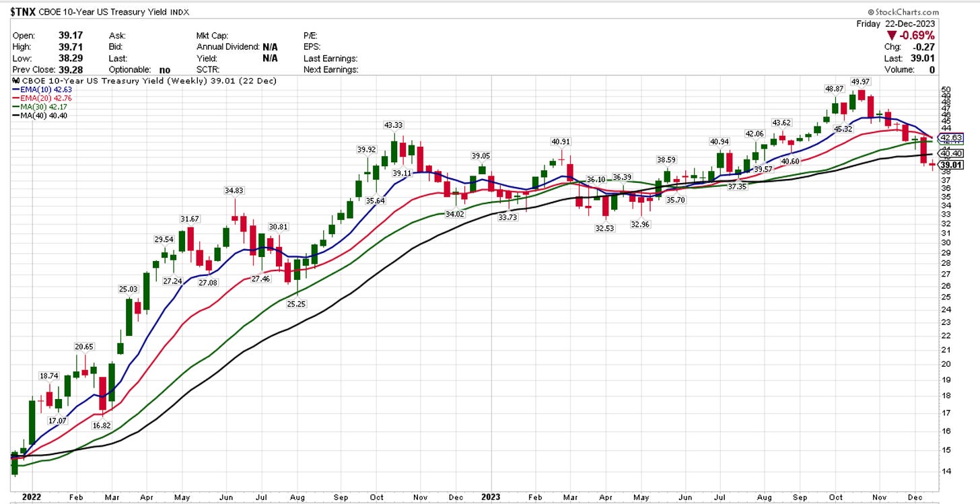Click the 32.53 low label

coord(604,229)
